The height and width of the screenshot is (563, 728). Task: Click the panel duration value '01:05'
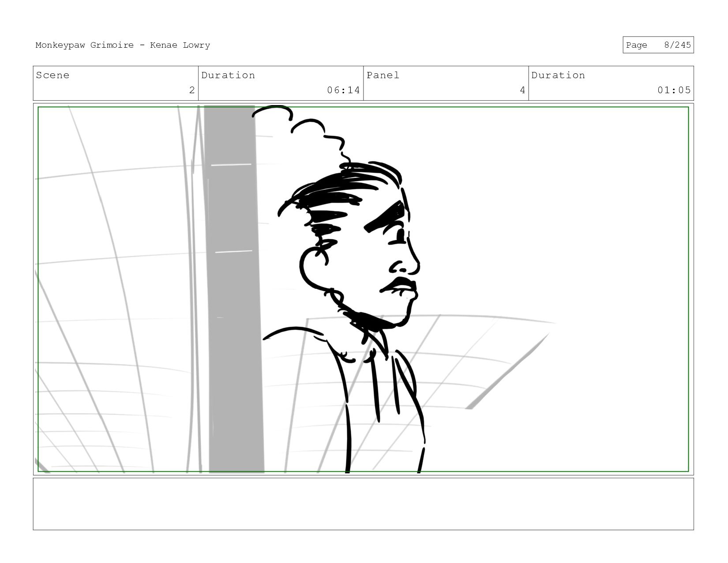[x=674, y=90]
